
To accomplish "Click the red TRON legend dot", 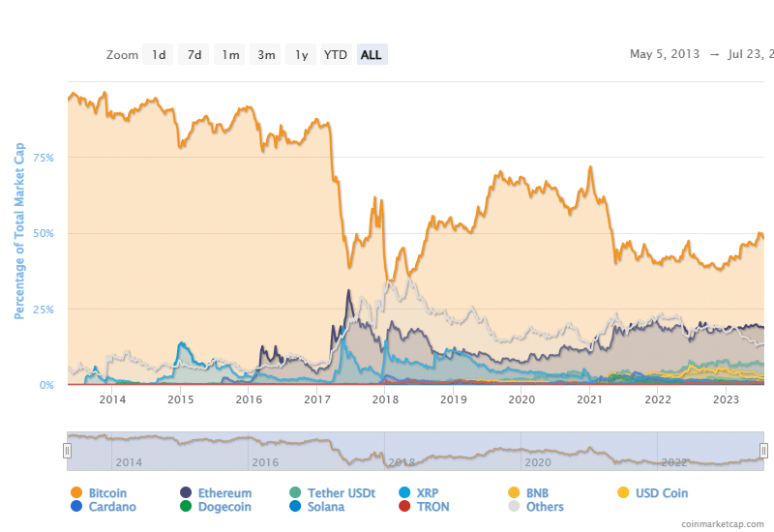I will [404, 506].
